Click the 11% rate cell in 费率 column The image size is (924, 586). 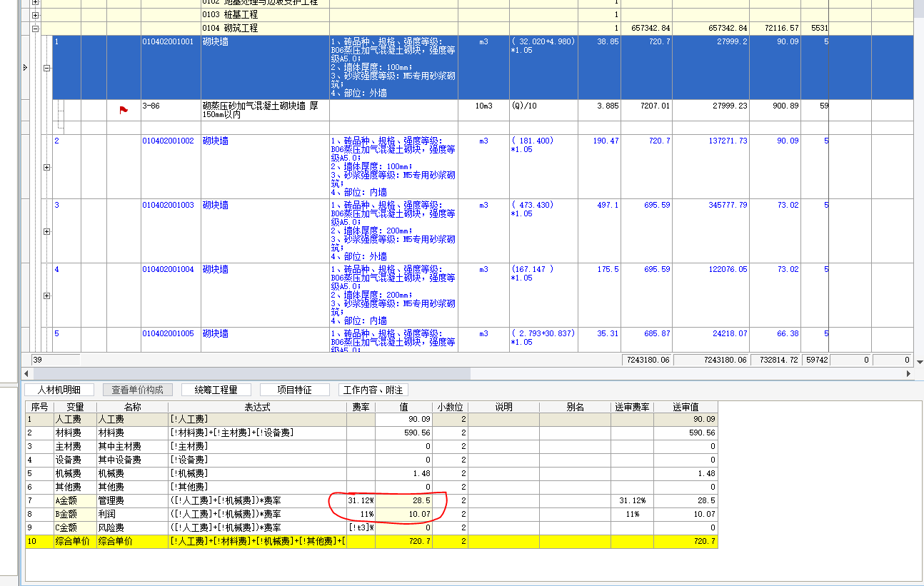[361, 515]
